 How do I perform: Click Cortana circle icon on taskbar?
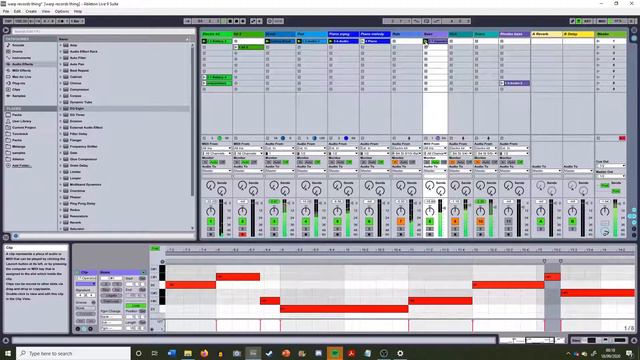(x=138, y=353)
